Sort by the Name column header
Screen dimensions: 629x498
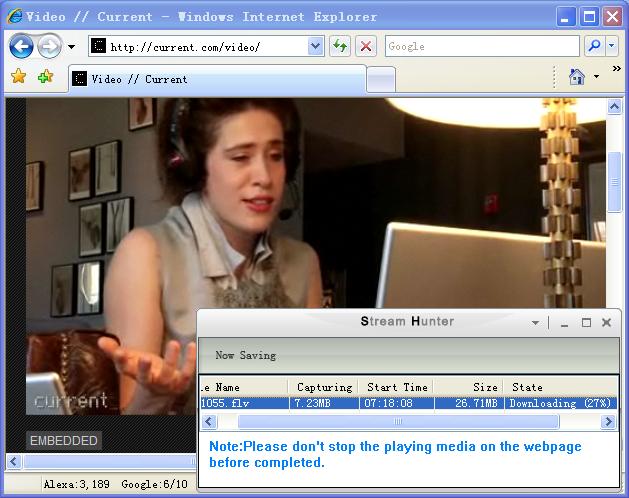coord(244,387)
